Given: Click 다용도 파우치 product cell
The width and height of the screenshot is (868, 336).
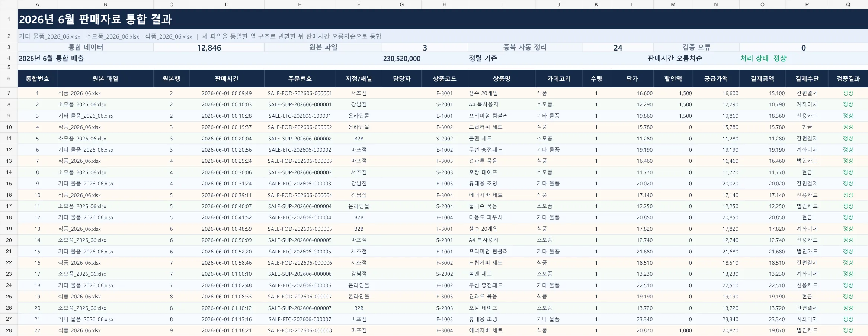Looking at the screenshot, I should point(502,217).
